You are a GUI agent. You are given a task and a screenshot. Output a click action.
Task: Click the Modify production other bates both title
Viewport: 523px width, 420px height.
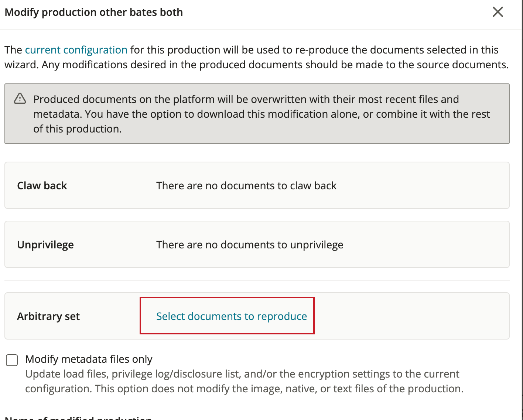[x=94, y=12]
